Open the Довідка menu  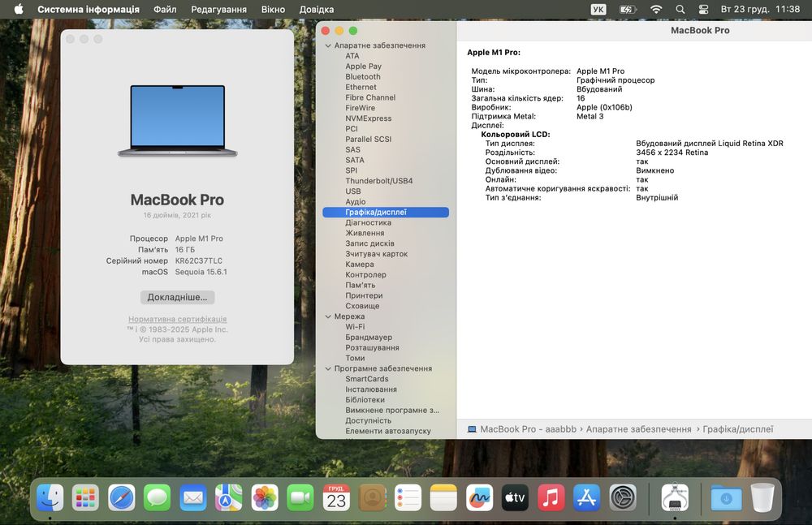[317, 9]
